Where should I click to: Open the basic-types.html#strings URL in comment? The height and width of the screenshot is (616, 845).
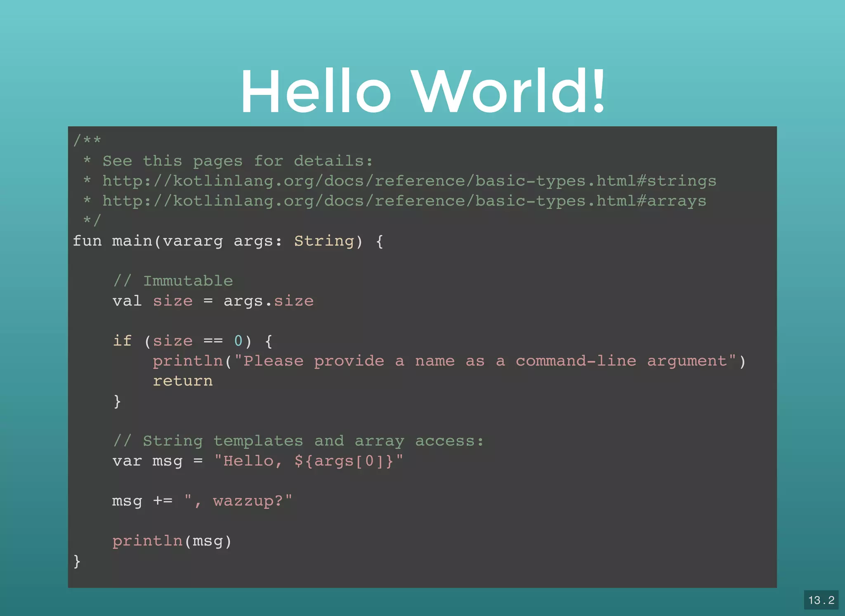(409, 181)
